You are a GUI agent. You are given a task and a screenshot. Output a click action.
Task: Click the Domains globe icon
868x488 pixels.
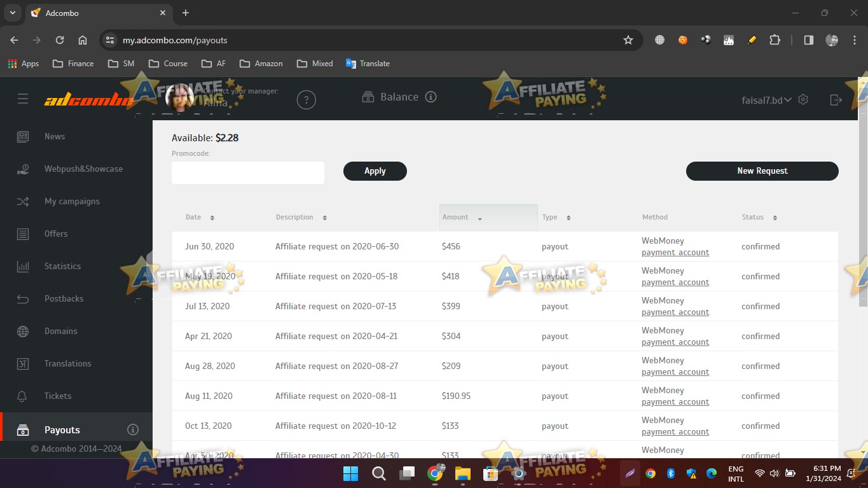(23, 331)
